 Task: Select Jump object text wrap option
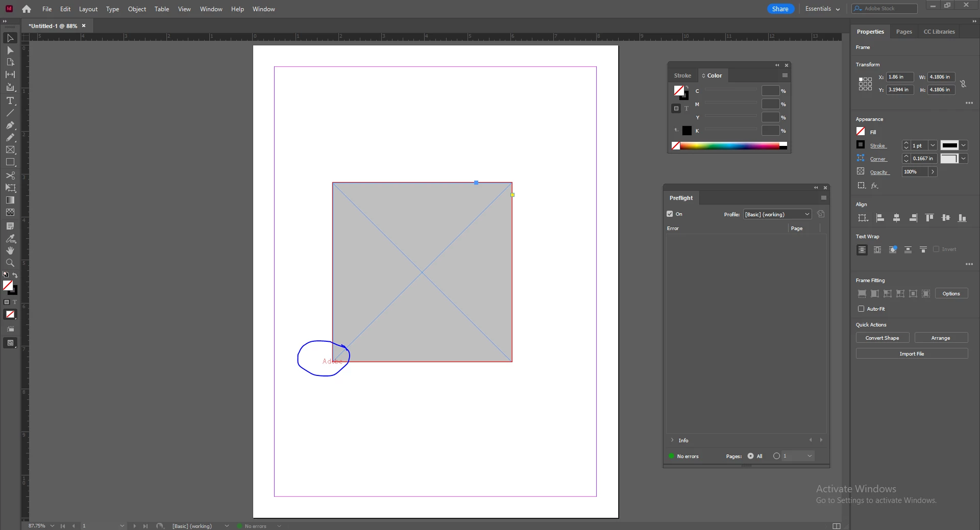click(908, 249)
